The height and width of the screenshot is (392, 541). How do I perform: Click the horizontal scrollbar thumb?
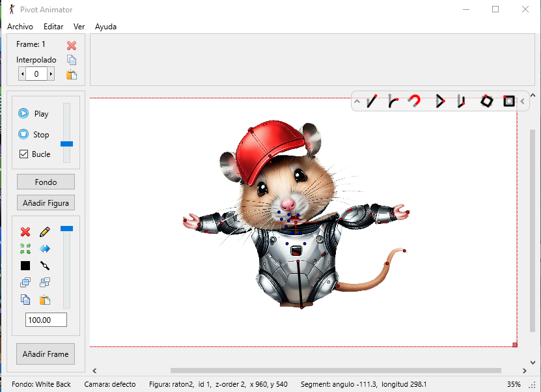pyautogui.click(x=336, y=371)
